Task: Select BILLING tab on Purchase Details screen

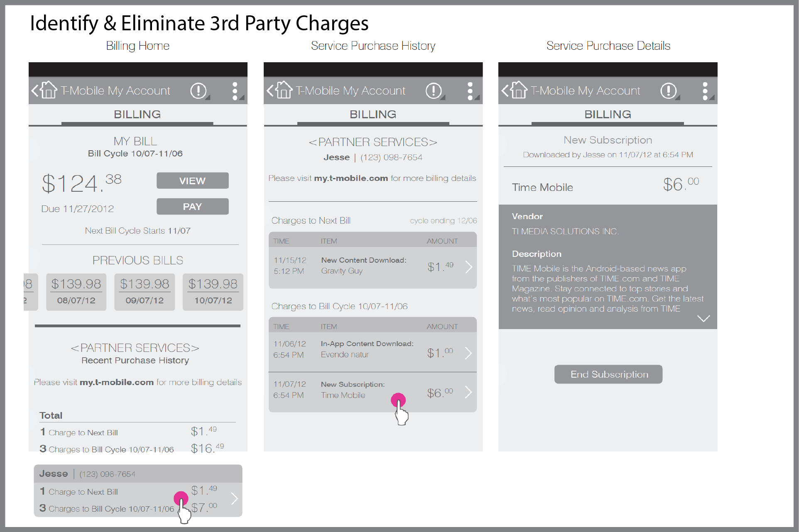Action: point(608,115)
